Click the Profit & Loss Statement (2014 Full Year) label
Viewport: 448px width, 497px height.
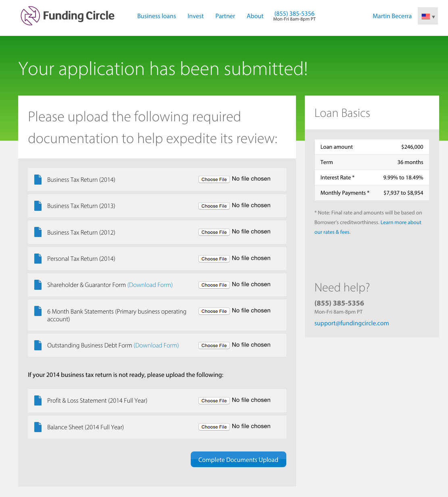coord(97,401)
